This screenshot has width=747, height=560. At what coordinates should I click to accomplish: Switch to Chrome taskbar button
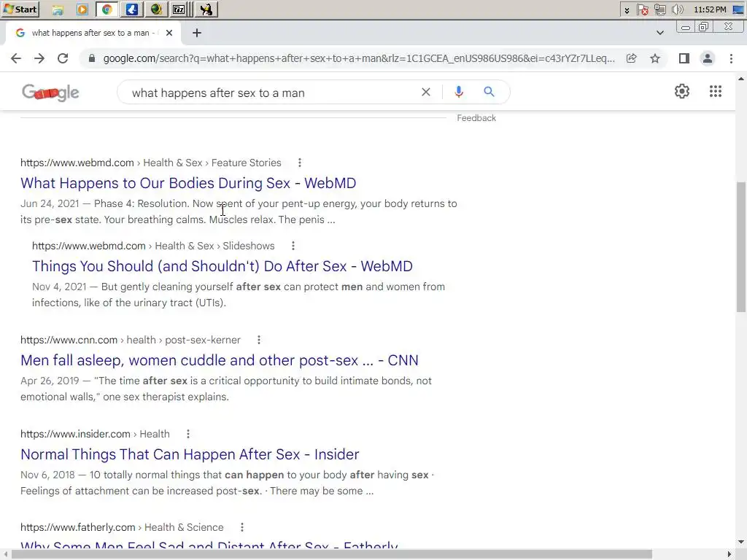point(107,9)
